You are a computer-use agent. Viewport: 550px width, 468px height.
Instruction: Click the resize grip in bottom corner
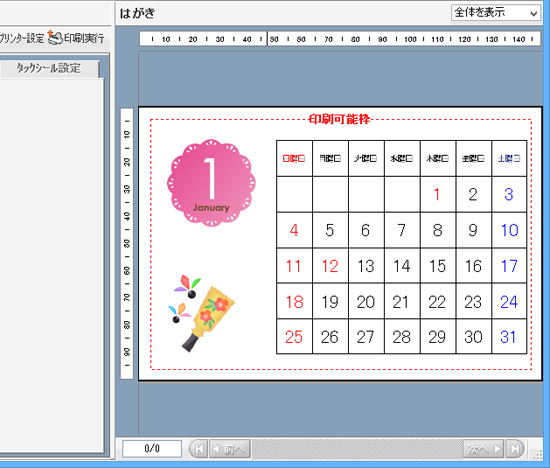point(538,455)
